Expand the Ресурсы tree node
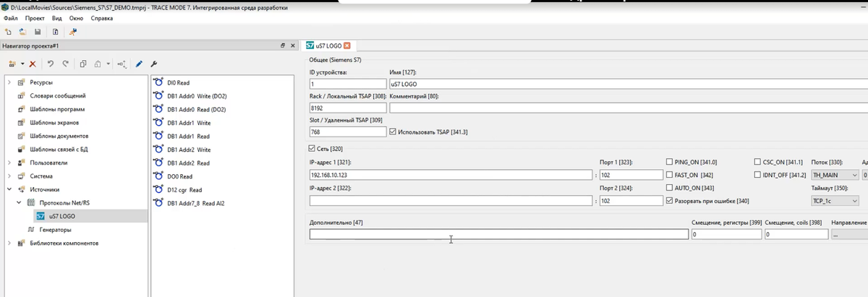This screenshot has width=868, height=297. click(x=9, y=82)
